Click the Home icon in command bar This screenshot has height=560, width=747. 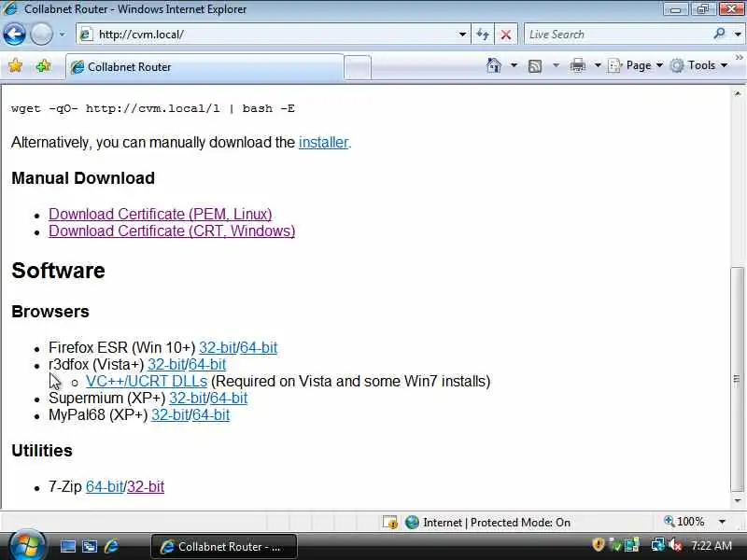494,65
